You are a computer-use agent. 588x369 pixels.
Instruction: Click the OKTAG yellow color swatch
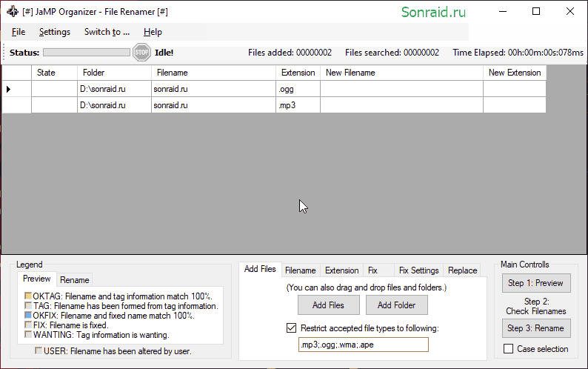[28, 296]
